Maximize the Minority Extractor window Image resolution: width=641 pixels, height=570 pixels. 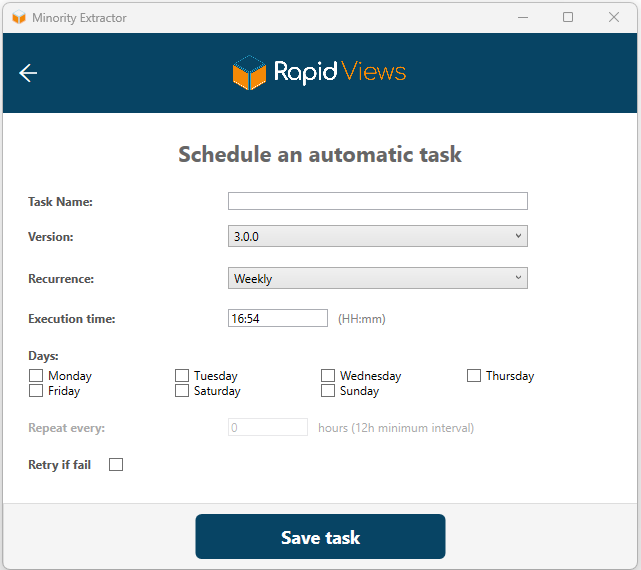(x=568, y=17)
